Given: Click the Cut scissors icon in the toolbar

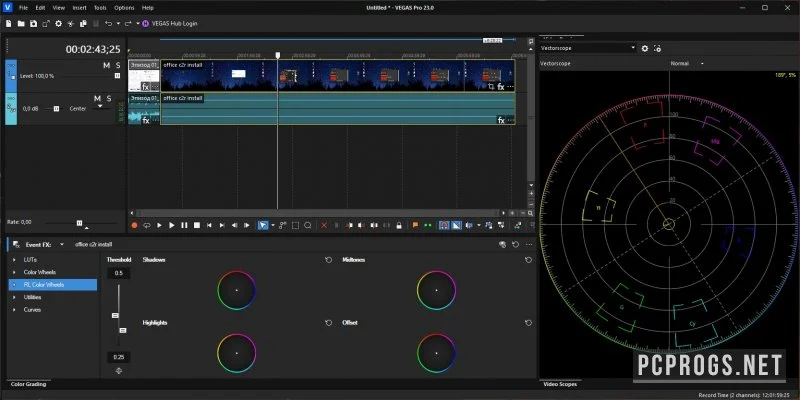Looking at the screenshot, I should (70, 23).
